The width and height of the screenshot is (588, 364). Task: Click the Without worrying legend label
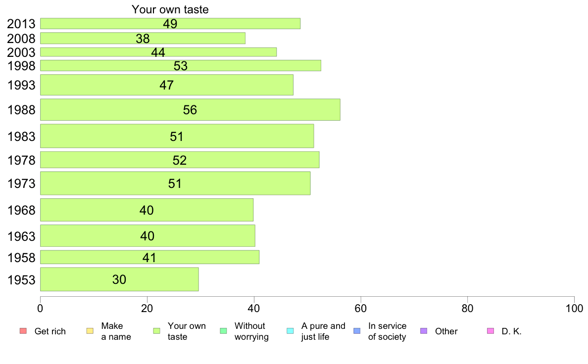[251, 331]
